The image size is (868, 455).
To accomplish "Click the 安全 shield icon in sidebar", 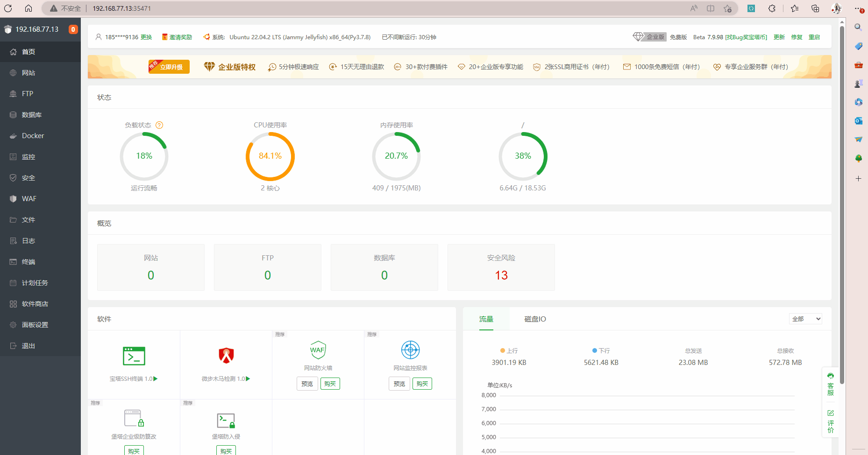I will [13, 178].
